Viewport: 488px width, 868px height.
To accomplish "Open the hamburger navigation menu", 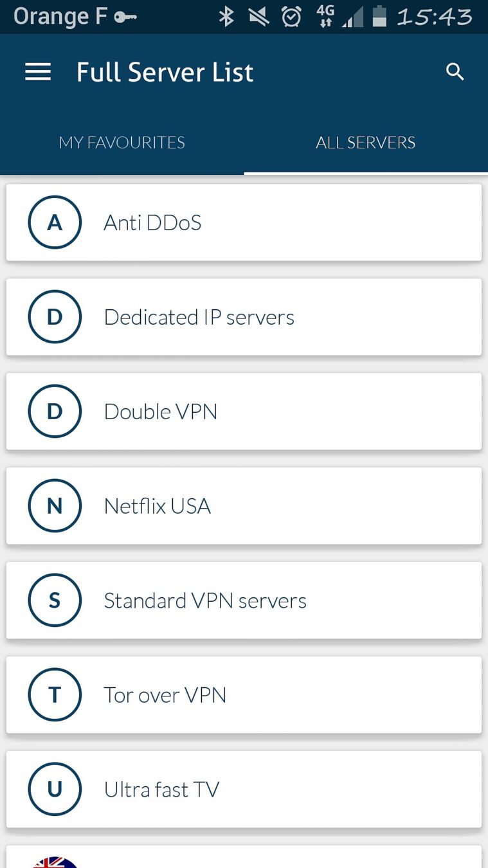I will 38,72.
